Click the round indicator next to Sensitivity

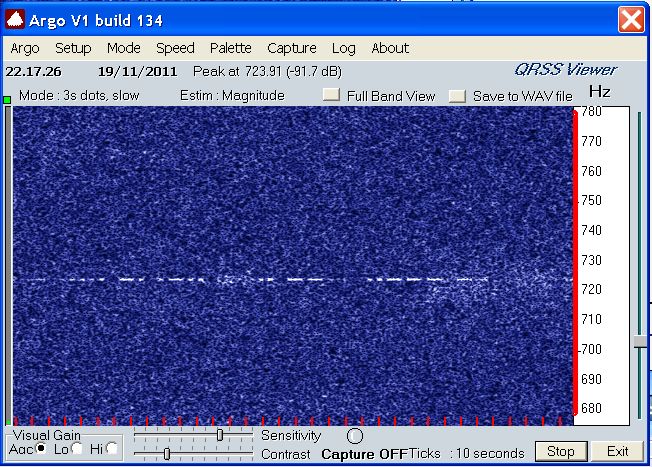click(355, 436)
